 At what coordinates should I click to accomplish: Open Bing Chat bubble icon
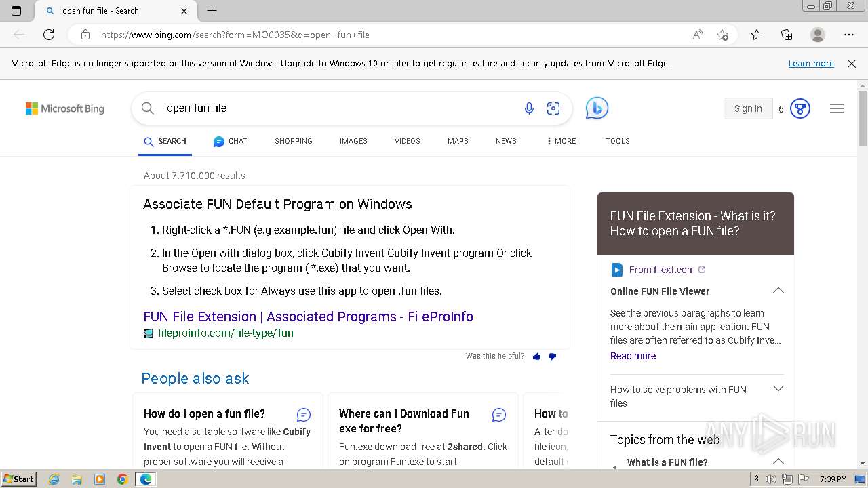[597, 108]
